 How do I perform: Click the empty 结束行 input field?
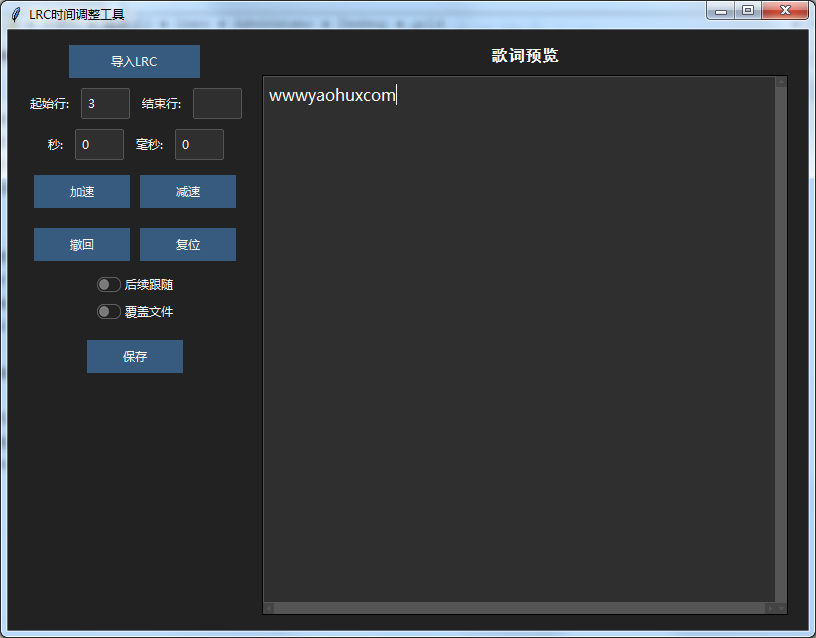217,103
